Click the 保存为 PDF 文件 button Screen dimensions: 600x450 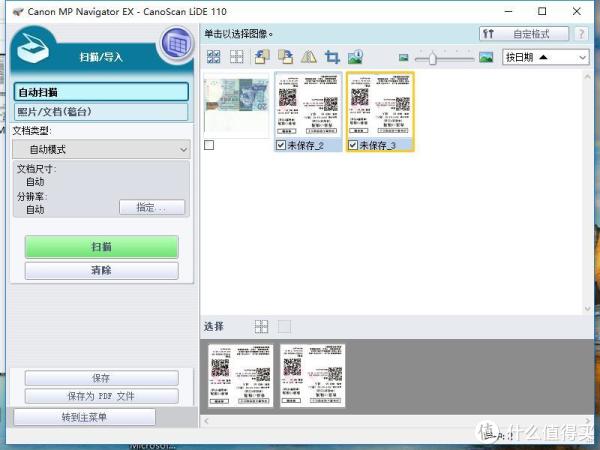(x=101, y=396)
